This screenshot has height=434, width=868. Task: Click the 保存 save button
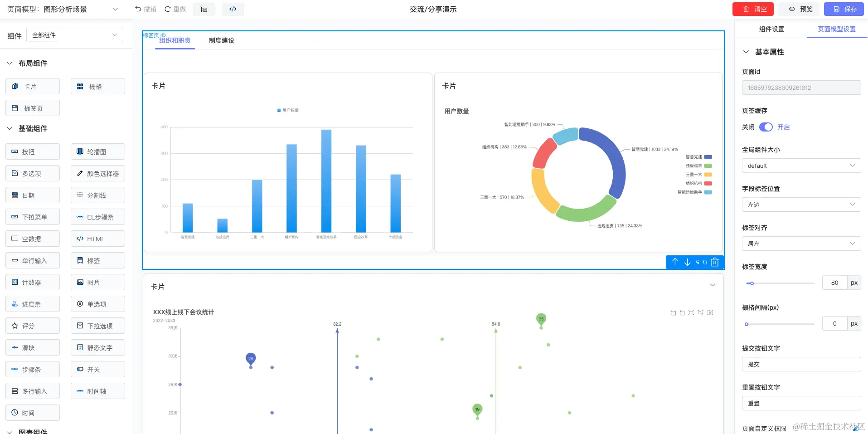844,9
